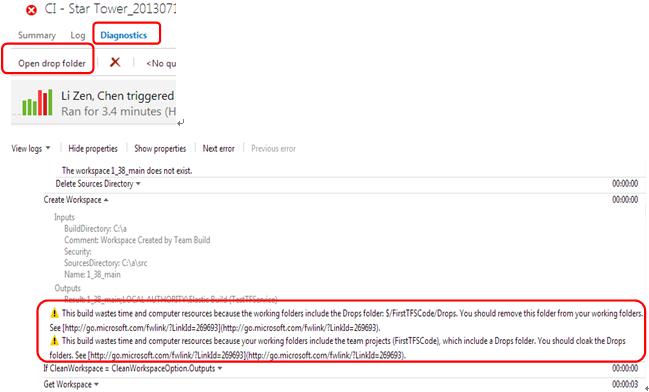Switch to the Log tab
This screenshot has width=649, height=392.
pos(78,36)
